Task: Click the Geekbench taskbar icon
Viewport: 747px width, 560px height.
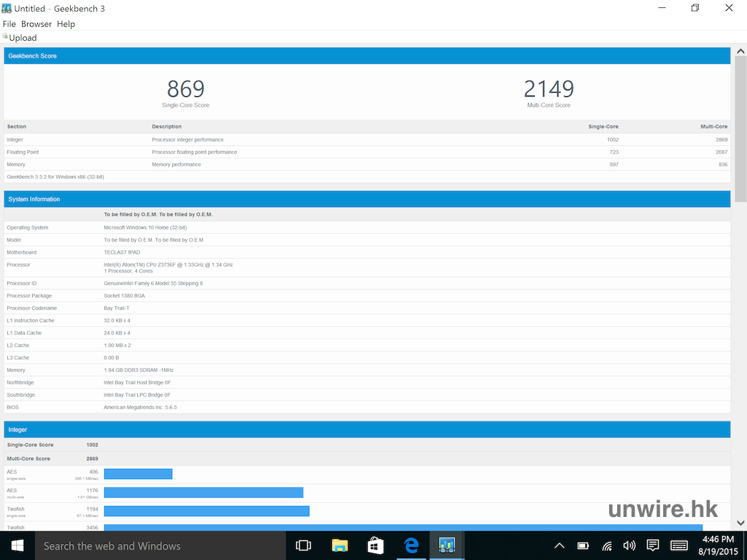Action: (x=446, y=545)
